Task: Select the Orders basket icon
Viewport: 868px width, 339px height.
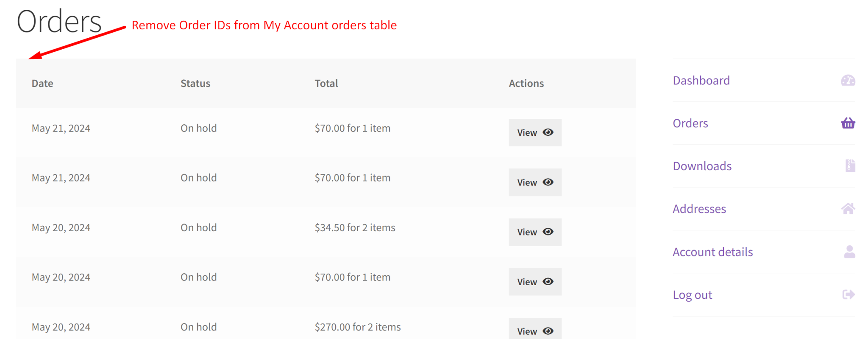Action: tap(848, 123)
